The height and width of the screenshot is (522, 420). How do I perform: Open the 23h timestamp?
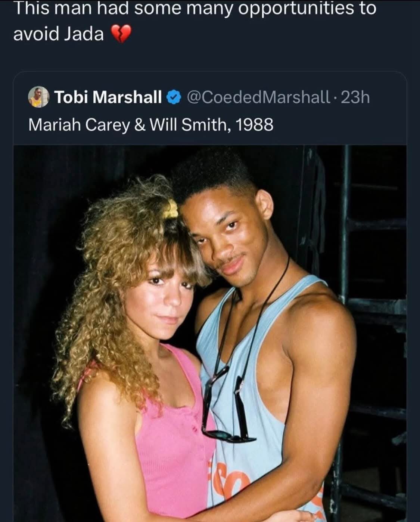pyautogui.click(x=355, y=97)
